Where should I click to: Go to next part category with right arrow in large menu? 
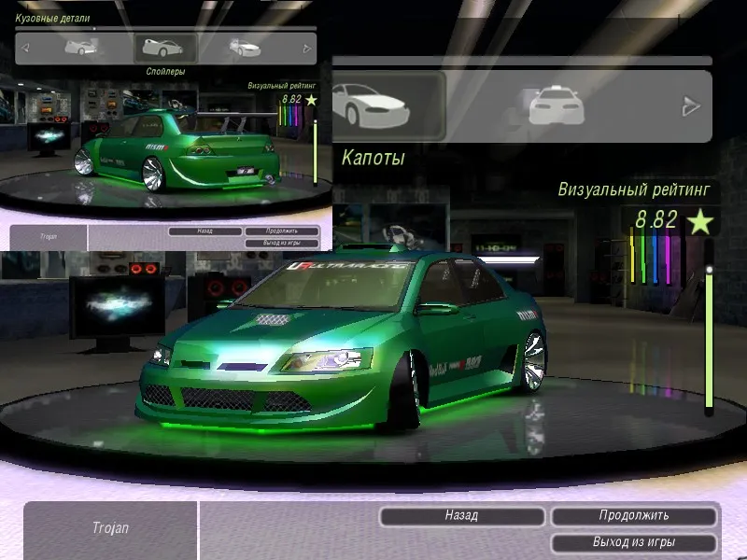click(691, 106)
